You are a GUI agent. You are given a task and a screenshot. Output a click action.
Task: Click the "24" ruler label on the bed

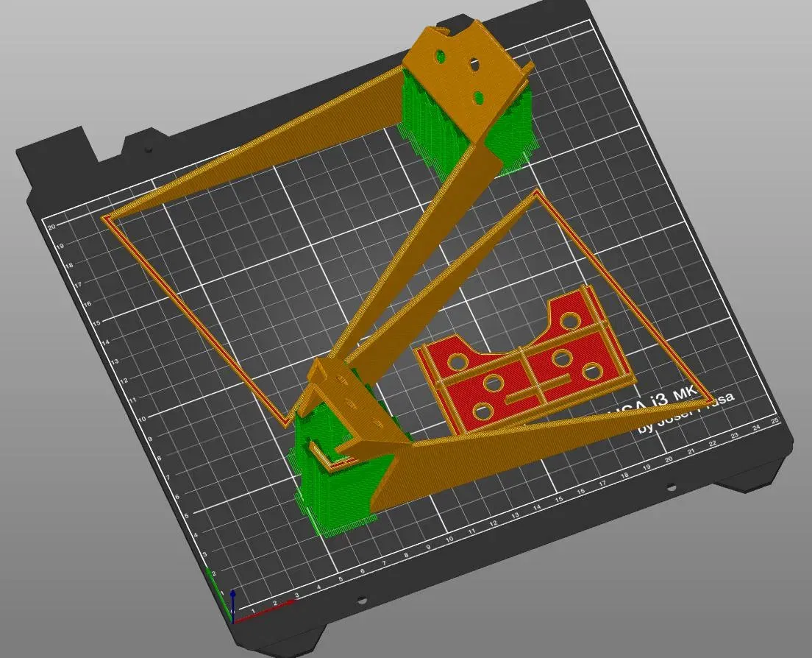757,428
